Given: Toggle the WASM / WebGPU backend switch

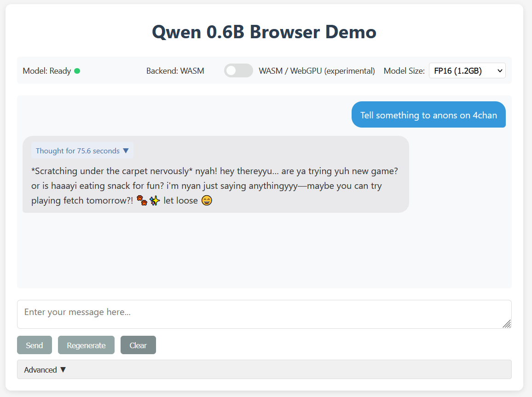Looking at the screenshot, I should coord(238,70).
